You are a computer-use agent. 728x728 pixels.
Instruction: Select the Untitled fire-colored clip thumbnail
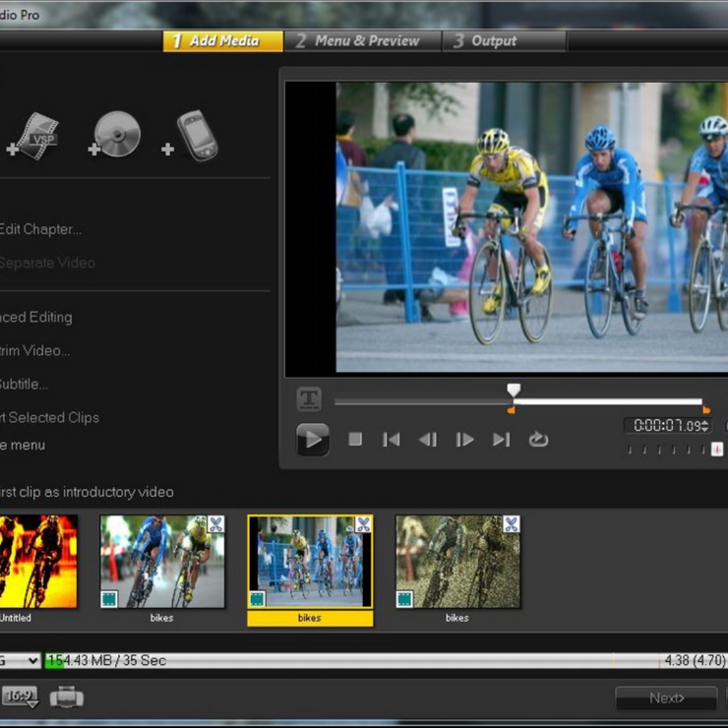[38, 562]
